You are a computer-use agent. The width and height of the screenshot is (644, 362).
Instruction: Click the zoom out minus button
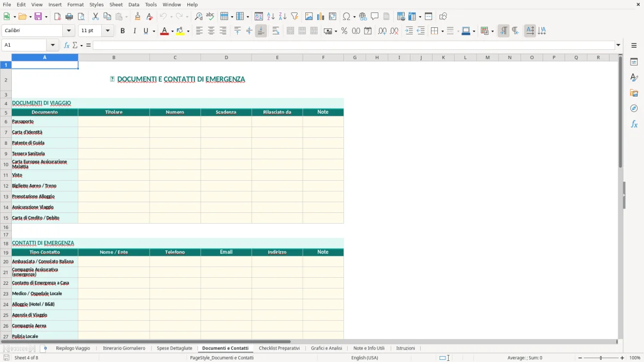tap(580, 358)
